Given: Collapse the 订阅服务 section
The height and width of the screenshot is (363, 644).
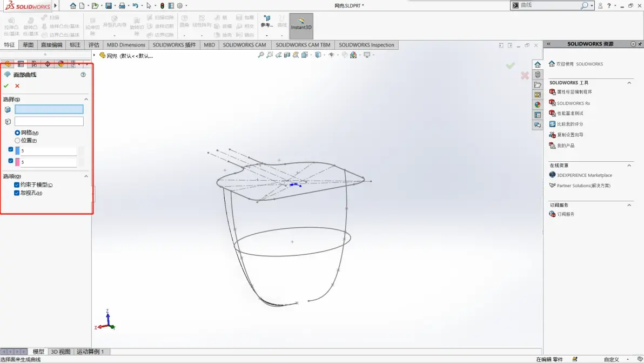Looking at the screenshot, I should (x=629, y=204).
